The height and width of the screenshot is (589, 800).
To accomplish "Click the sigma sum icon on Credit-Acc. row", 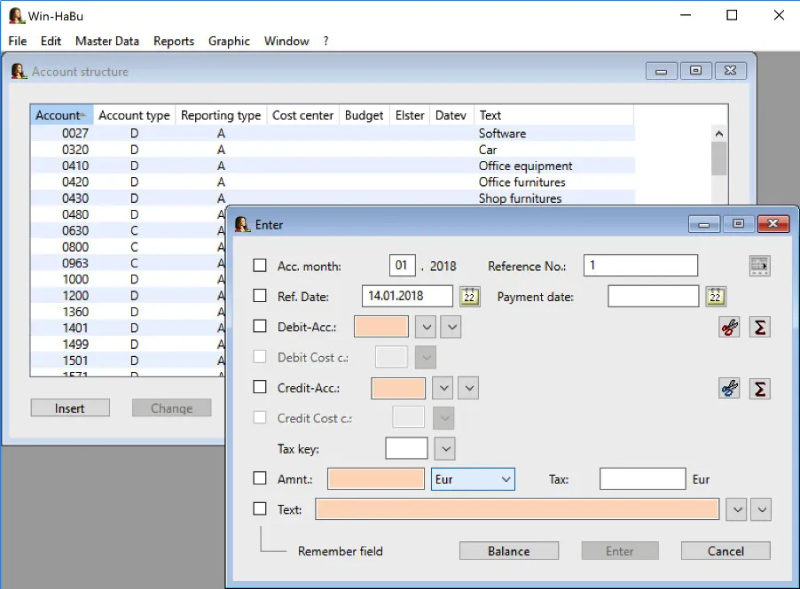I will (x=760, y=388).
